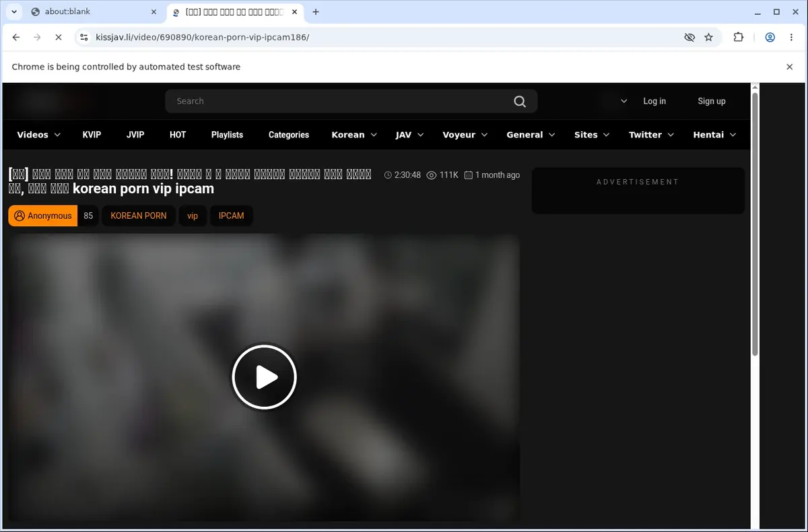The image size is (808, 532).
Task: Close the active video page tab
Action: tap(294, 11)
